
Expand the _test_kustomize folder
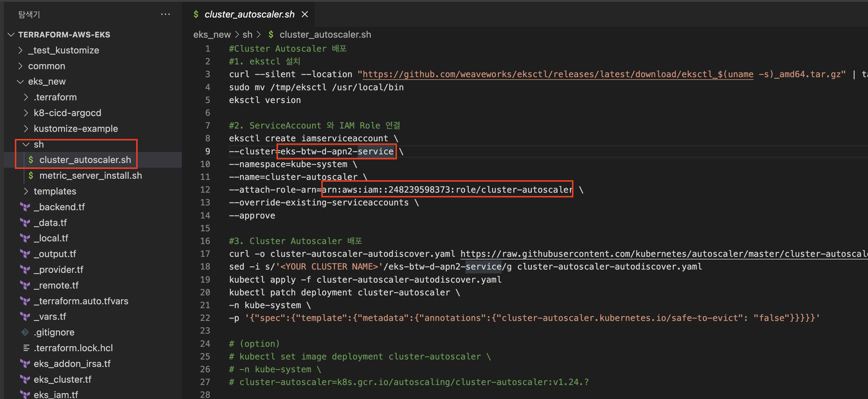(20, 50)
